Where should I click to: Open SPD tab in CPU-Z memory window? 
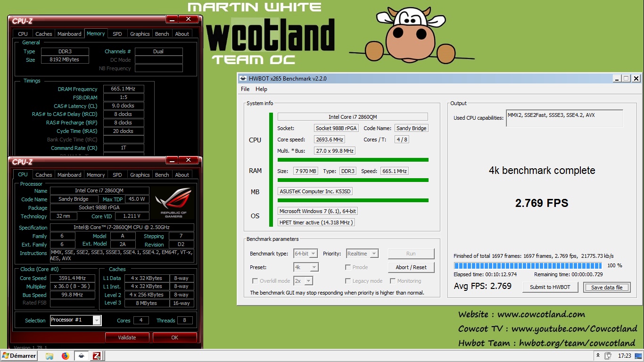[117, 34]
